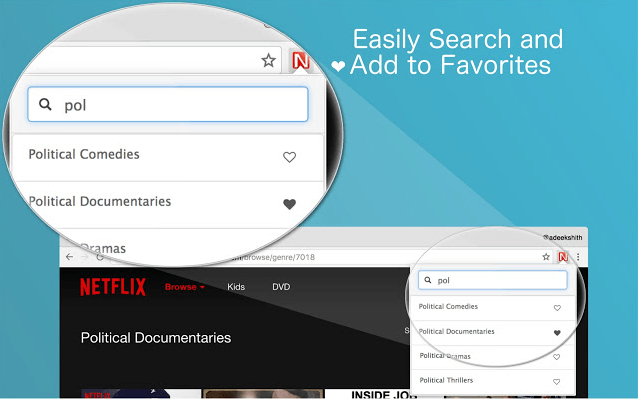The image size is (639, 401).
Task: Open the Kids section link
Action: pos(236,287)
